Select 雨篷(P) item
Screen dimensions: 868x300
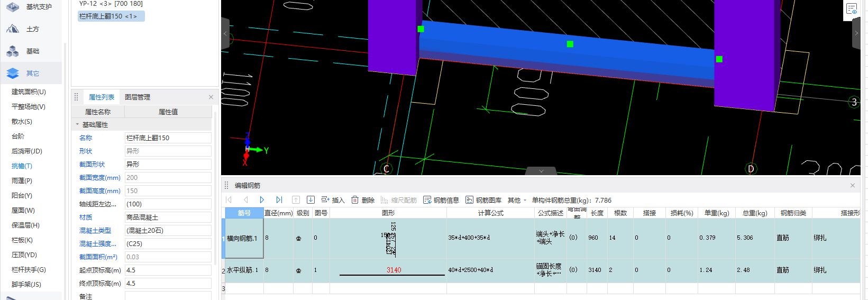click(22, 180)
